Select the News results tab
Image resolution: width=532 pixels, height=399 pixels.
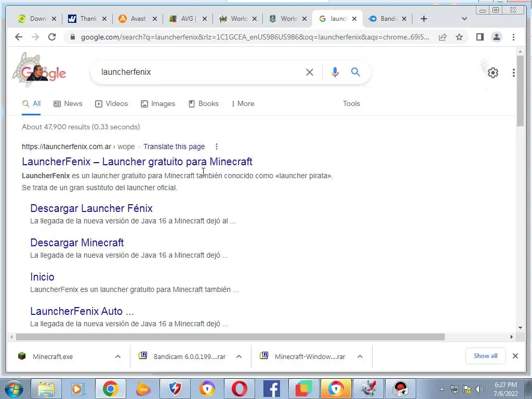coord(68,104)
